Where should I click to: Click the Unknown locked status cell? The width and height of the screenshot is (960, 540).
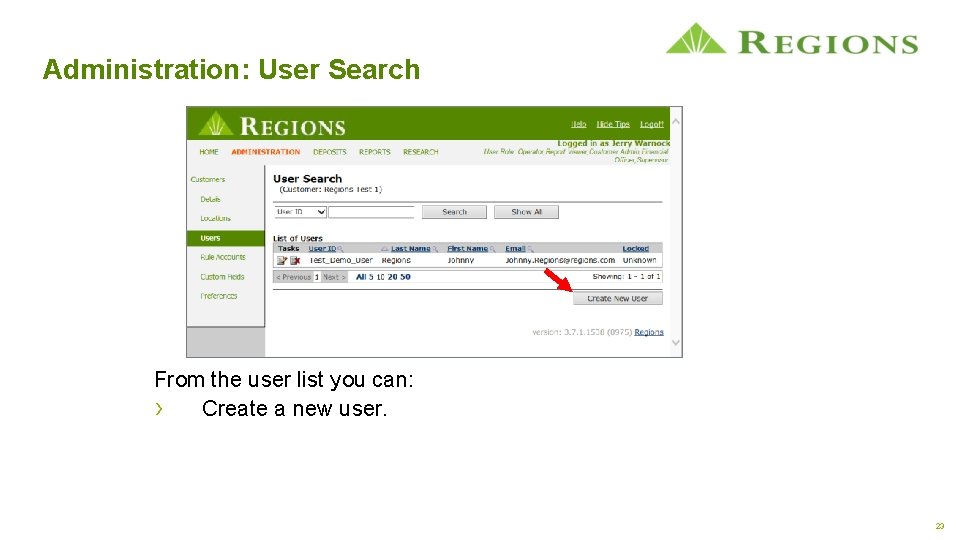coord(639,260)
